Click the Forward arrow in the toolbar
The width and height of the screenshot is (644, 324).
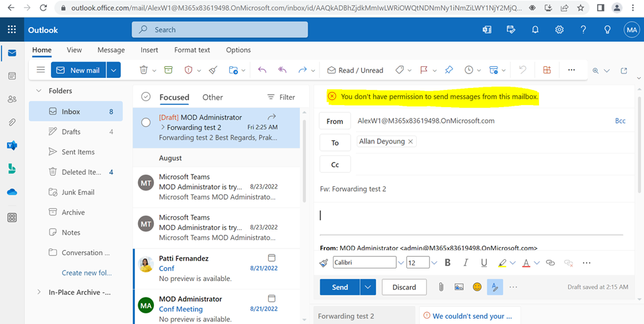[303, 70]
